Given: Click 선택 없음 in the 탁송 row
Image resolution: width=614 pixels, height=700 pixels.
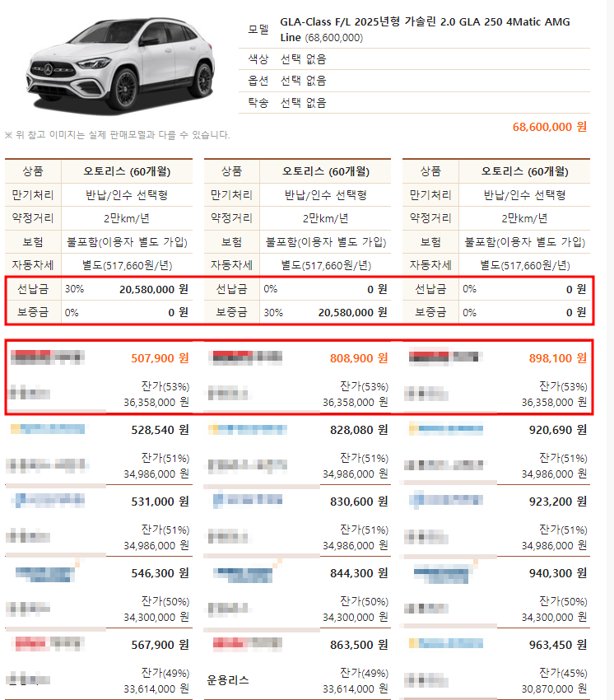Looking at the screenshot, I should tap(304, 103).
